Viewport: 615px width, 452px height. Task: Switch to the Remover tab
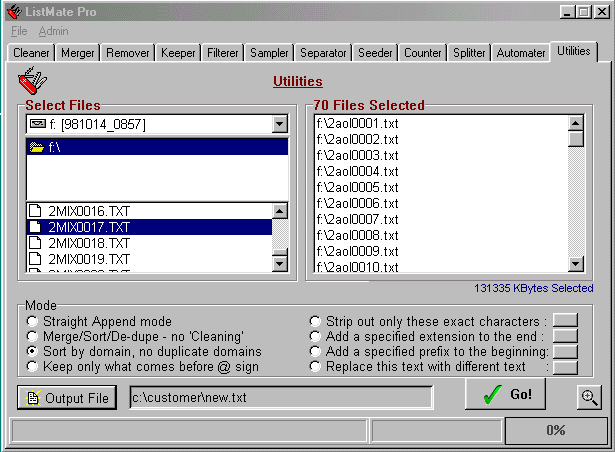click(127, 53)
